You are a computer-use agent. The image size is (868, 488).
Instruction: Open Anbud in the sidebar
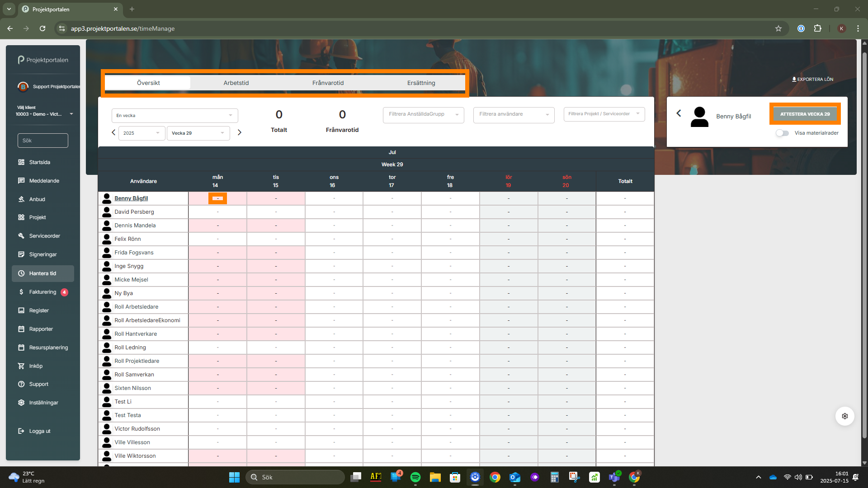point(37,199)
